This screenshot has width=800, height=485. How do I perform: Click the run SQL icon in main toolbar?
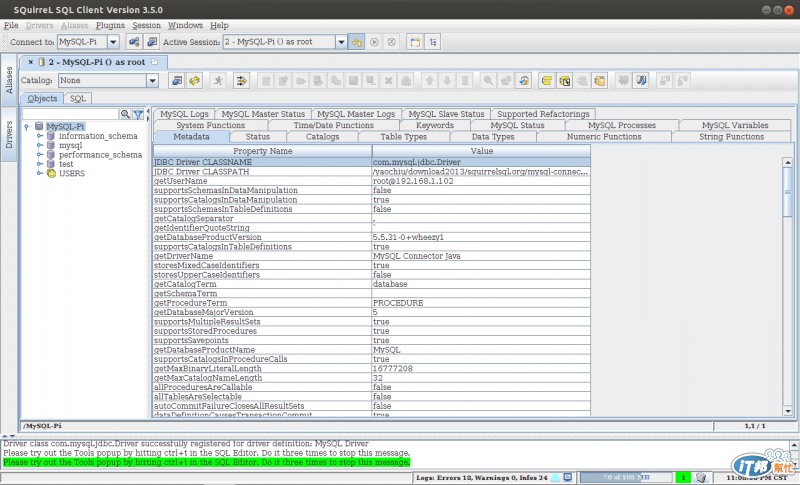pyautogui.click(x=374, y=42)
